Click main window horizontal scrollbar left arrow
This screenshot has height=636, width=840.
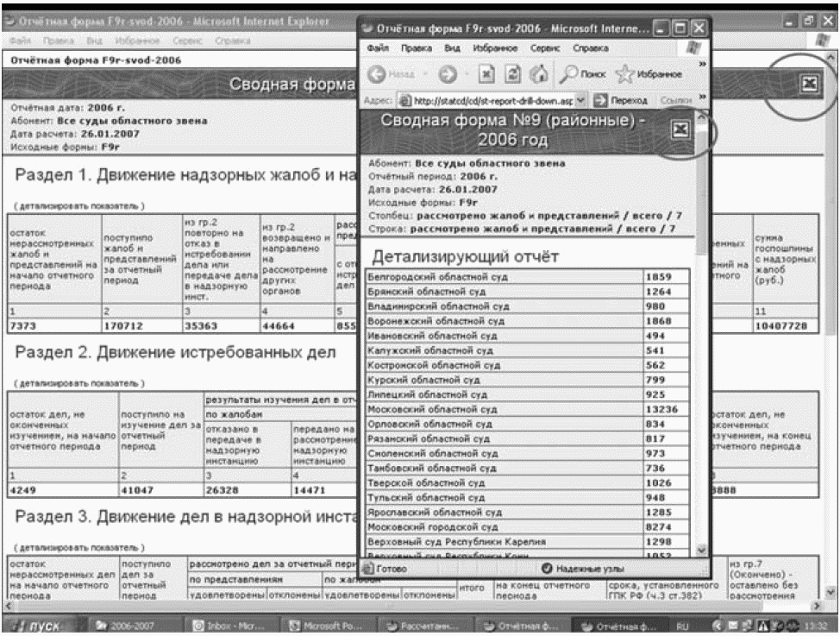pos(8,606)
